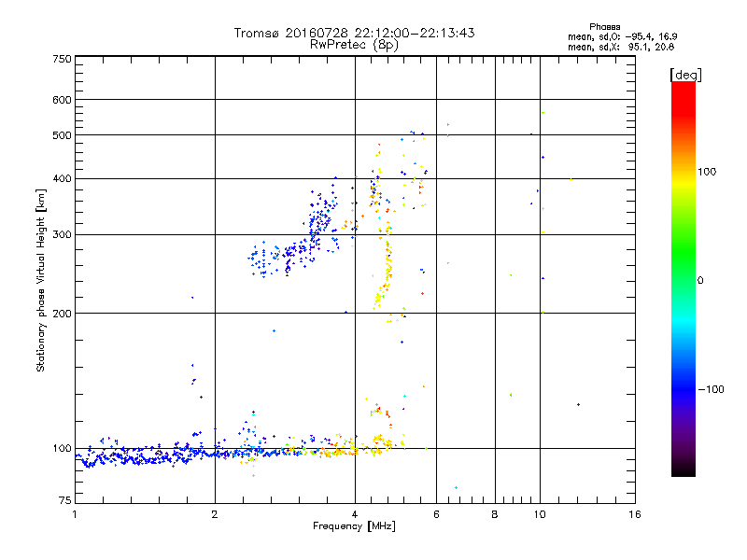Click the y-axis label '200'
747x560 pixels.
point(62,314)
